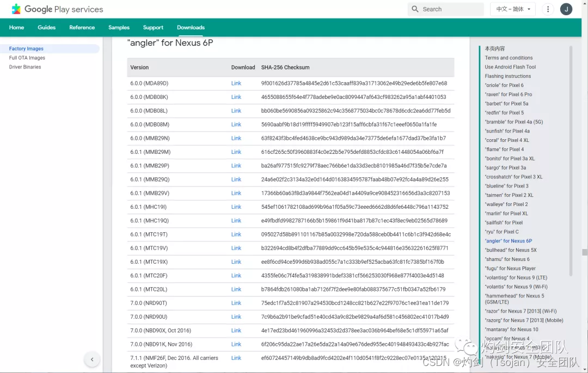Open the 中文 – 简体 language dropdown
588x373 pixels.
click(x=513, y=9)
